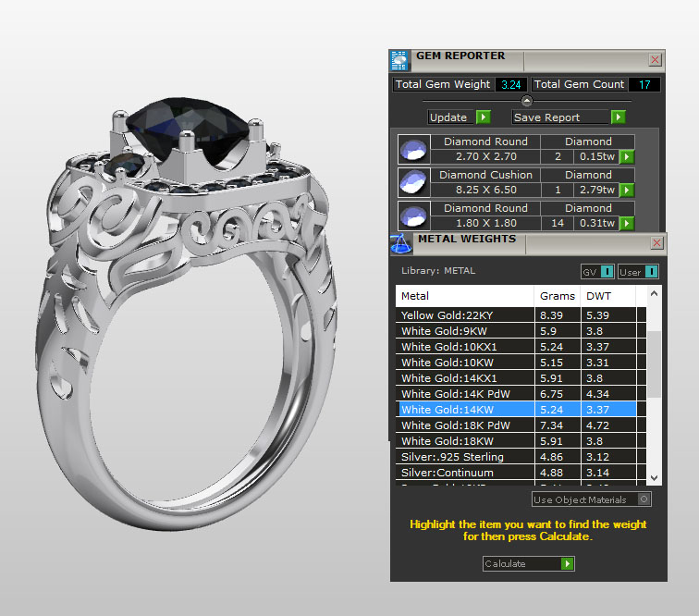Select the White Gold:14KX1 row
The image size is (699, 616).
coord(521,378)
